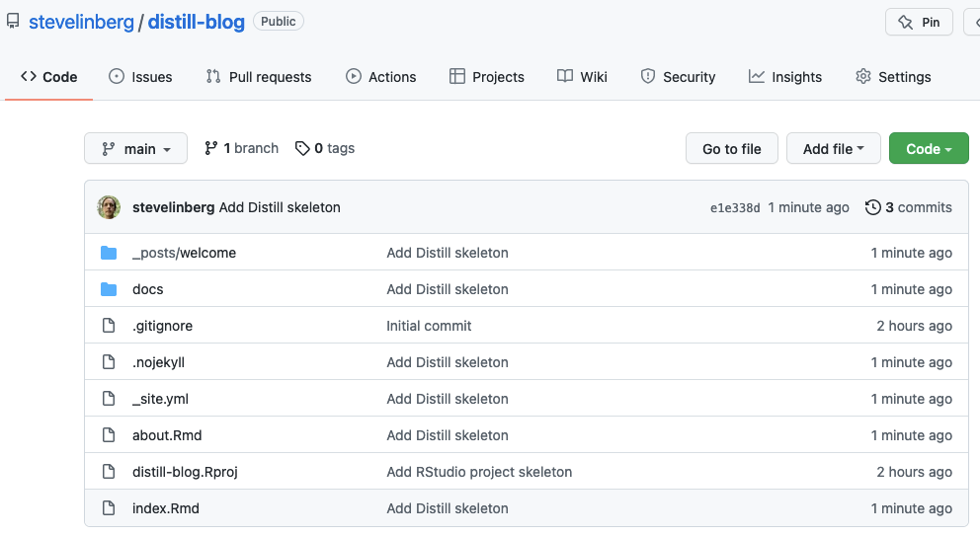Open the main branch dropdown
980x536 pixels.
pos(135,148)
